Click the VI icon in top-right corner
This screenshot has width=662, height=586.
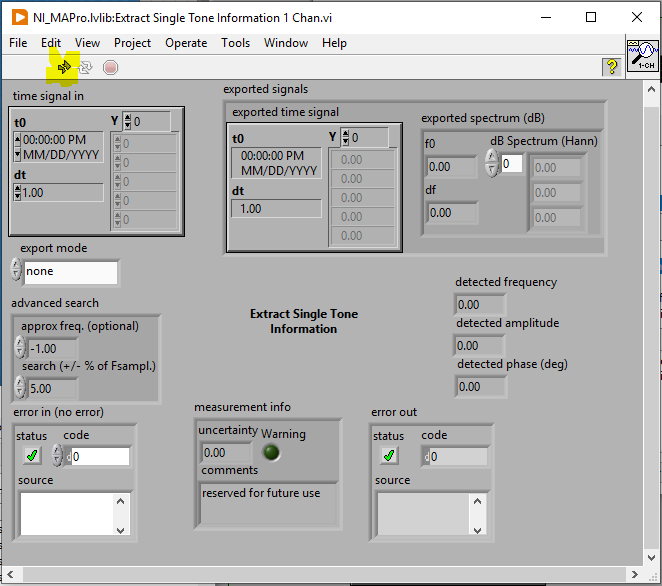click(641, 57)
